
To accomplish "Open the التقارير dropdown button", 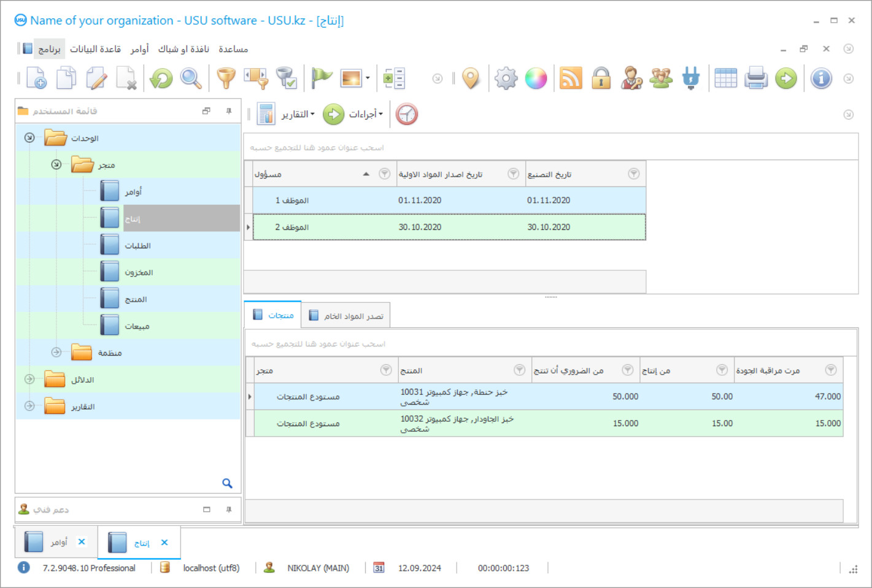I will [x=298, y=115].
